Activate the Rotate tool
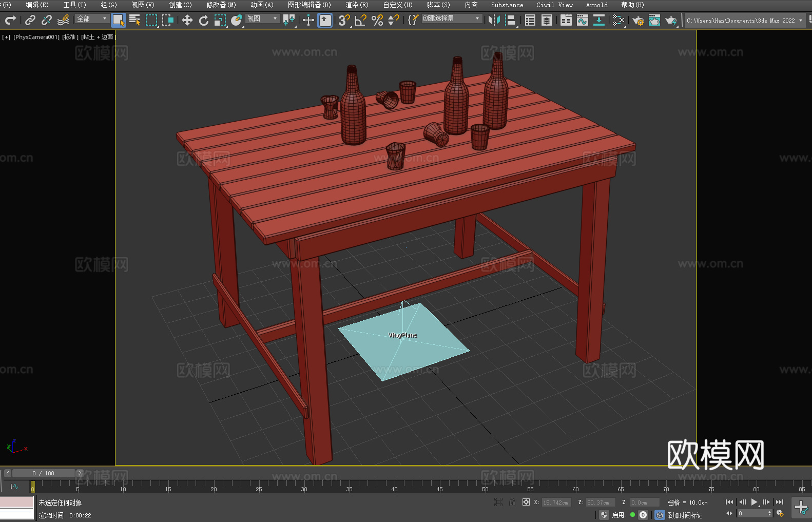 tap(204, 20)
